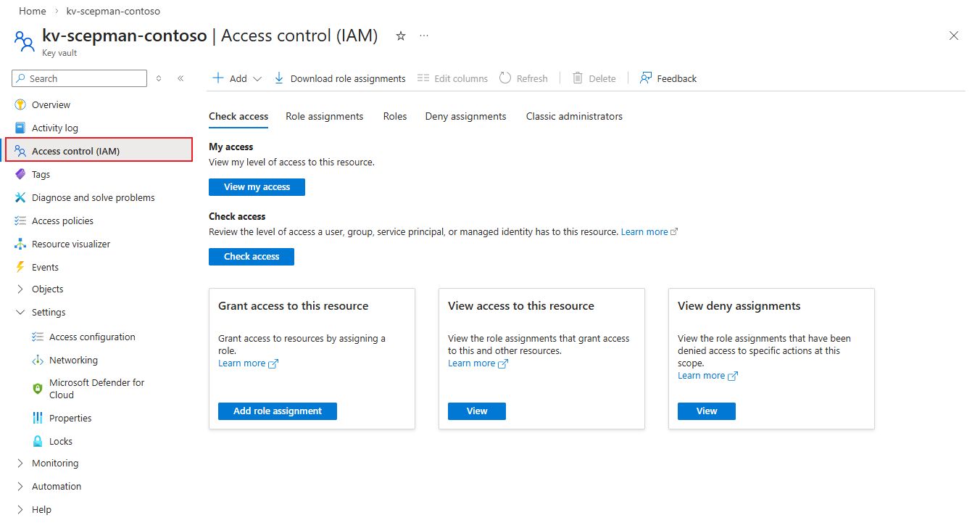This screenshot has height=531, width=980.
Task: Open the more options ellipsis in header
Action: pos(424,36)
